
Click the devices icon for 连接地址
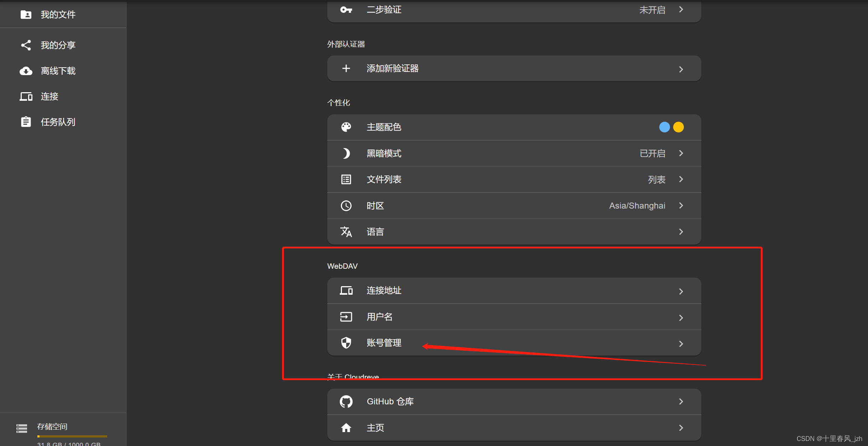click(x=346, y=290)
